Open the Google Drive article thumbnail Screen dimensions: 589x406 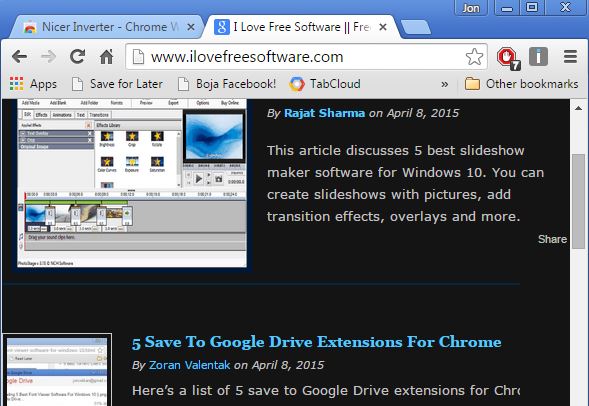tap(57, 370)
